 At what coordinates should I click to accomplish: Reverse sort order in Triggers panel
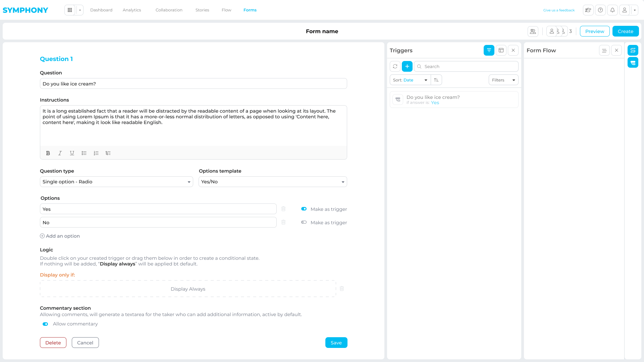point(436,80)
